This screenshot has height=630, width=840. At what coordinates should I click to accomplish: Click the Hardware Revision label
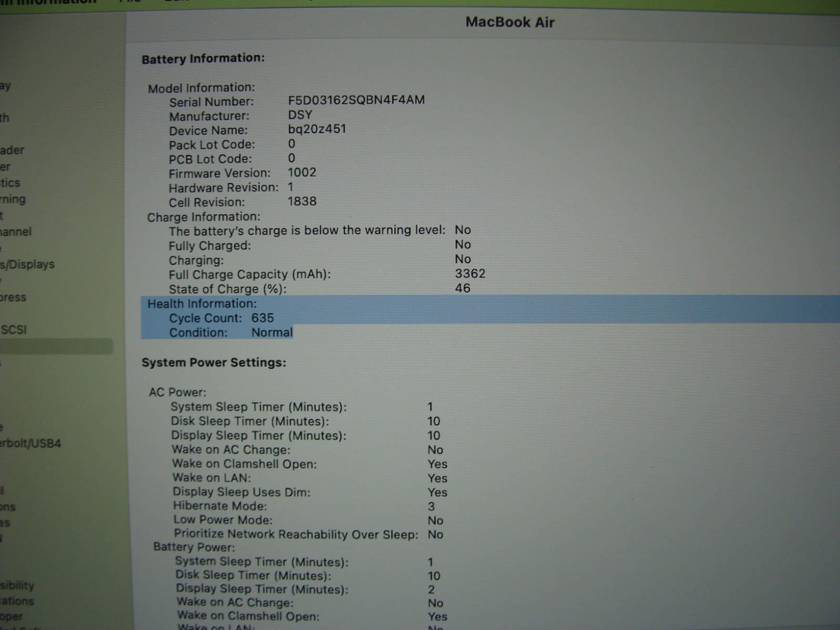click(x=224, y=187)
